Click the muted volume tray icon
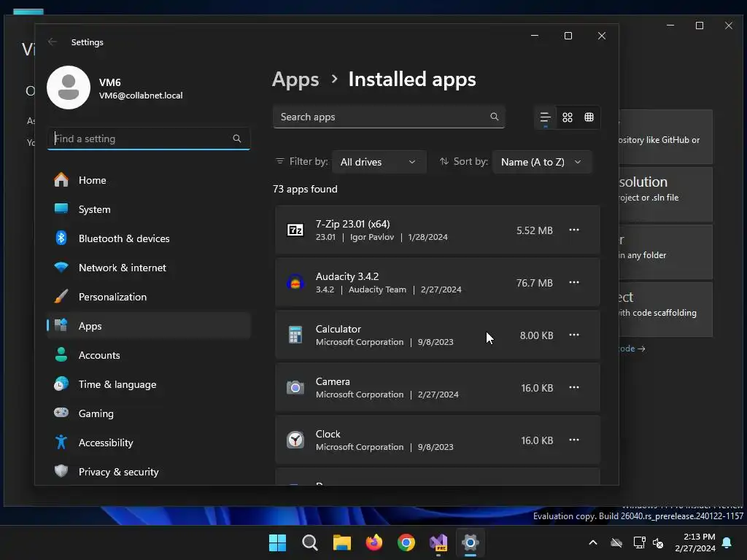The height and width of the screenshot is (560, 747). tap(659, 542)
